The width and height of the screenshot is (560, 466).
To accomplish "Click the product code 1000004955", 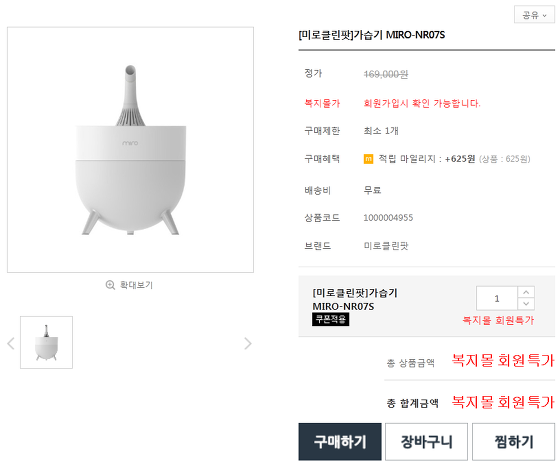I will click(x=388, y=218).
